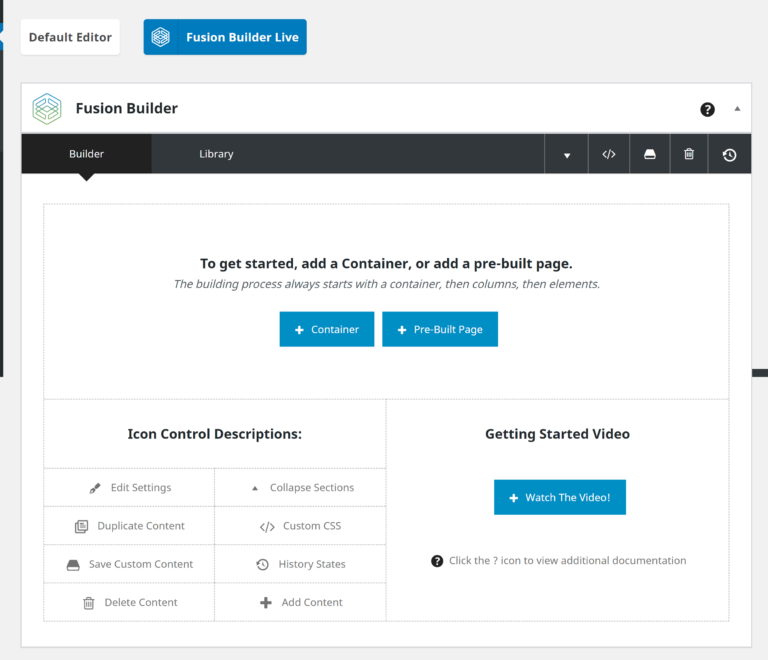Click the Pre-Built Page button

pyautogui.click(x=439, y=330)
